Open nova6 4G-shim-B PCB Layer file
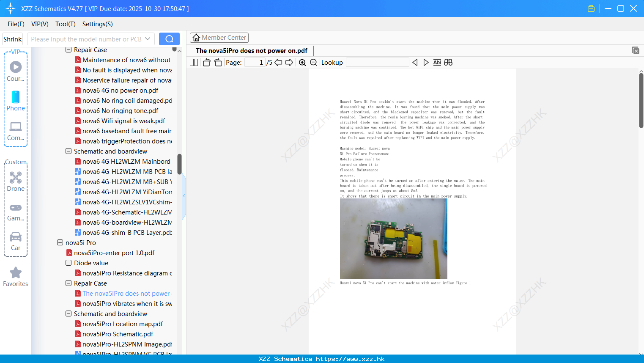The height and width of the screenshot is (363, 644). coord(123,233)
